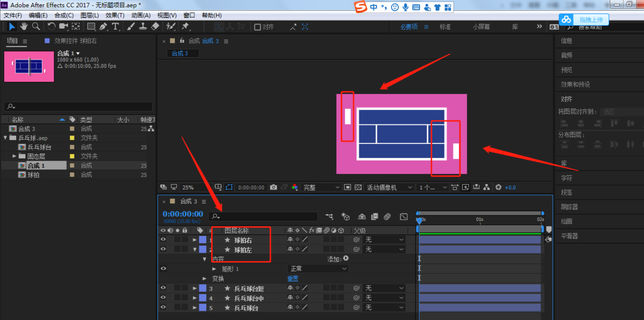Select the Rectangle shape tool

(91, 26)
